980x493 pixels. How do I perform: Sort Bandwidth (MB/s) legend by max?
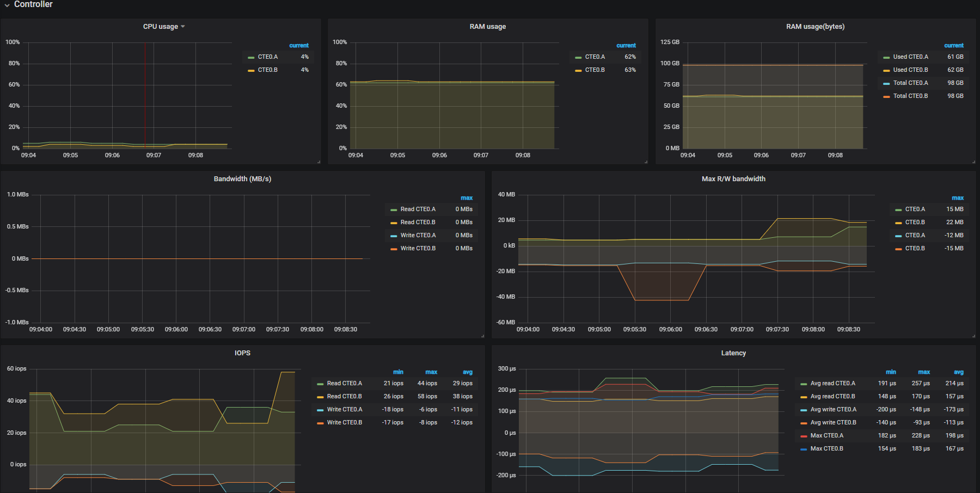tap(467, 198)
